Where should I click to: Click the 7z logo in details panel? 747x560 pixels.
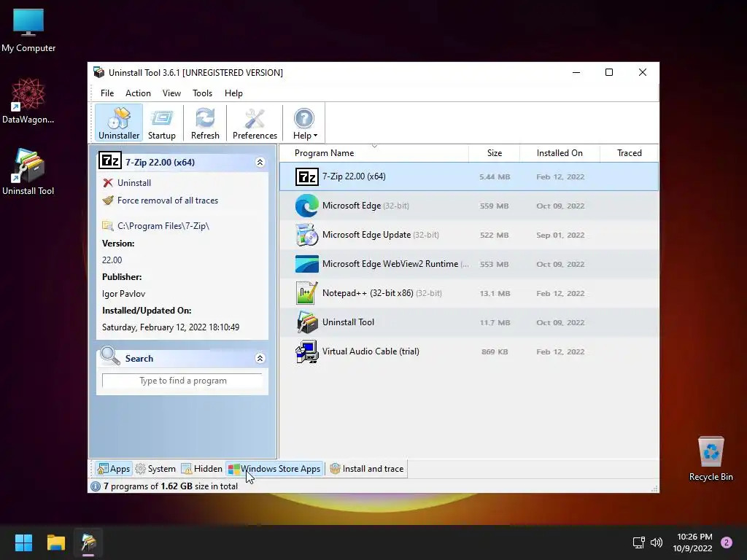[x=110, y=161]
